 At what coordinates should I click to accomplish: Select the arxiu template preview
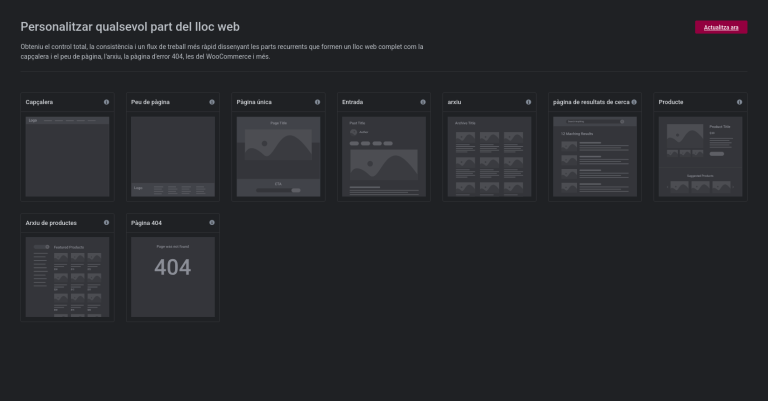[489, 156]
